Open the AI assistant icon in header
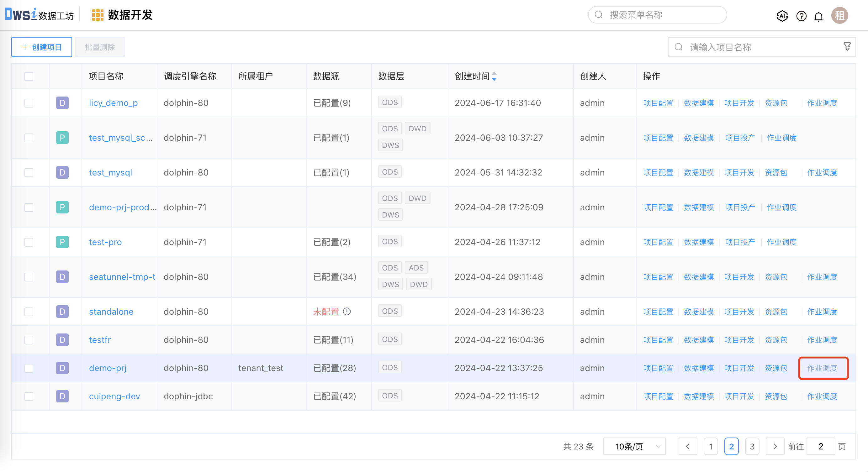The height and width of the screenshot is (472, 868). [782, 16]
